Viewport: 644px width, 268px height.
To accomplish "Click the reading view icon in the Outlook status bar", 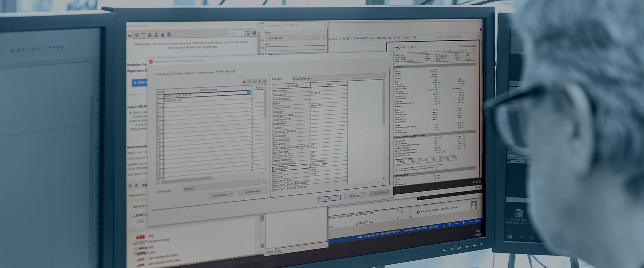I will pos(449,224).
